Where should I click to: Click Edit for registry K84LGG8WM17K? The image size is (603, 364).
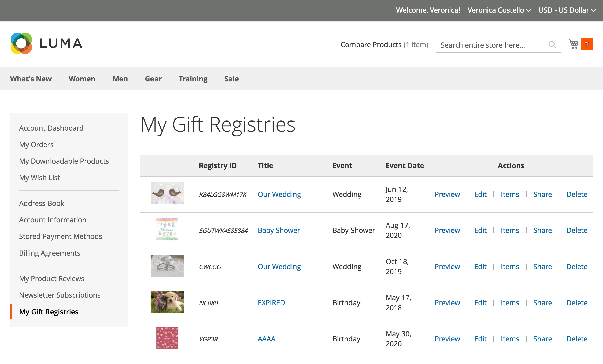coord(480,194)
